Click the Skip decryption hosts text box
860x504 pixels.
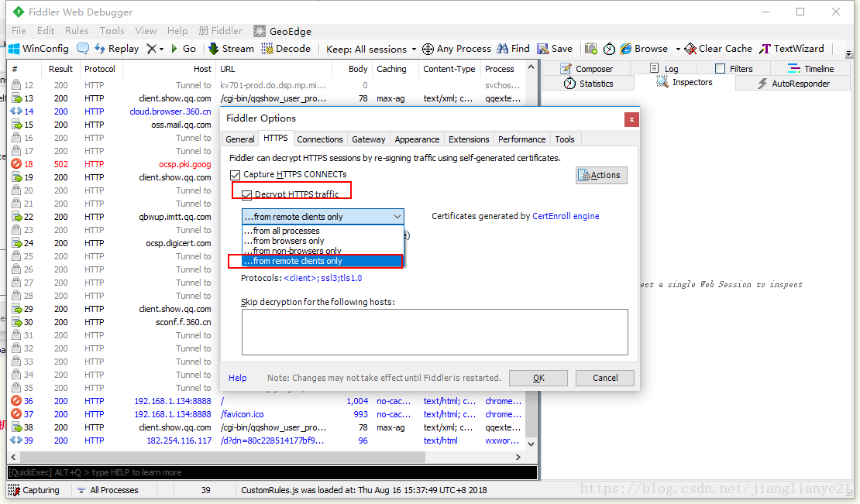click(x=435, y=332)
